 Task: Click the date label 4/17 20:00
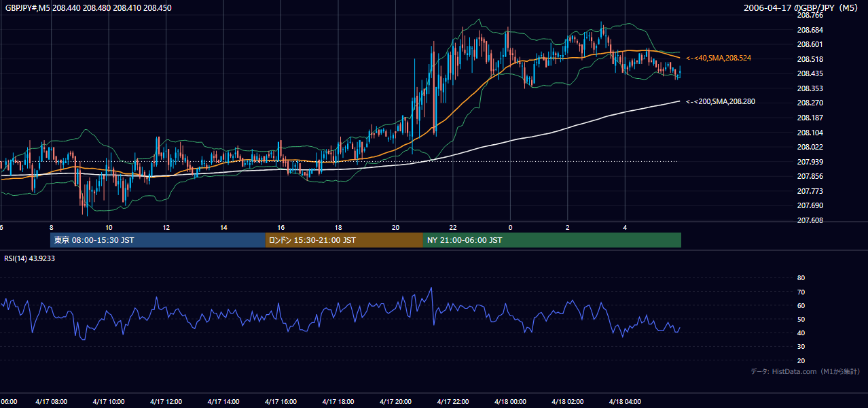coord(395,402)
